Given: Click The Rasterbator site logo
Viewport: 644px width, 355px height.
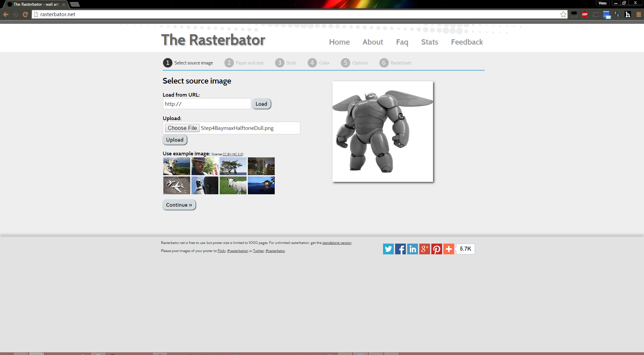Looking at the screenshot, I should [x=213, y=40].
